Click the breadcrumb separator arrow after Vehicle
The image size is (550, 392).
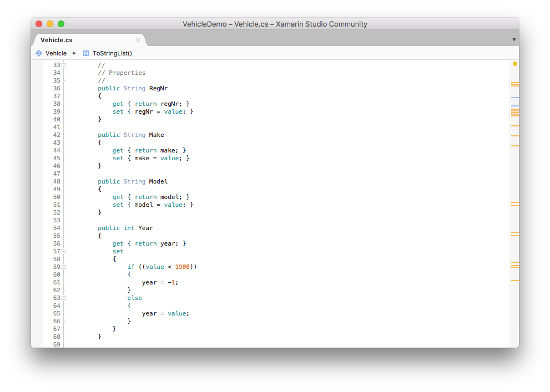(x=74, y=53)
